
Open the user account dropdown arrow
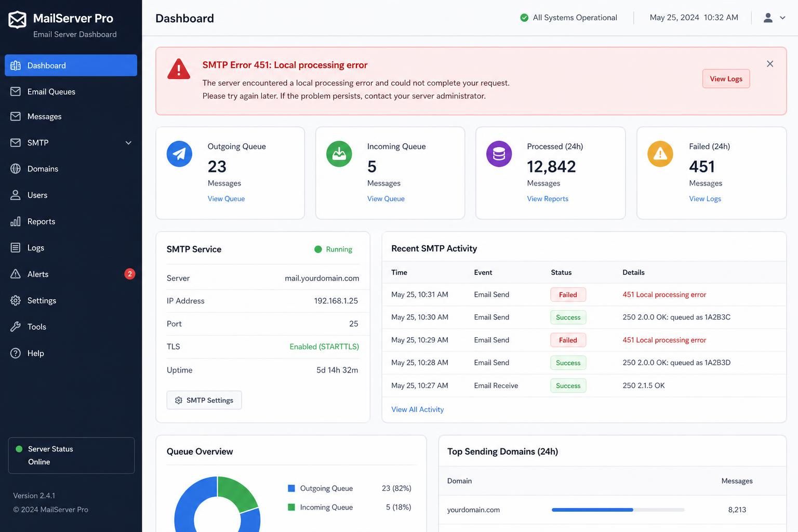point(782,18)
